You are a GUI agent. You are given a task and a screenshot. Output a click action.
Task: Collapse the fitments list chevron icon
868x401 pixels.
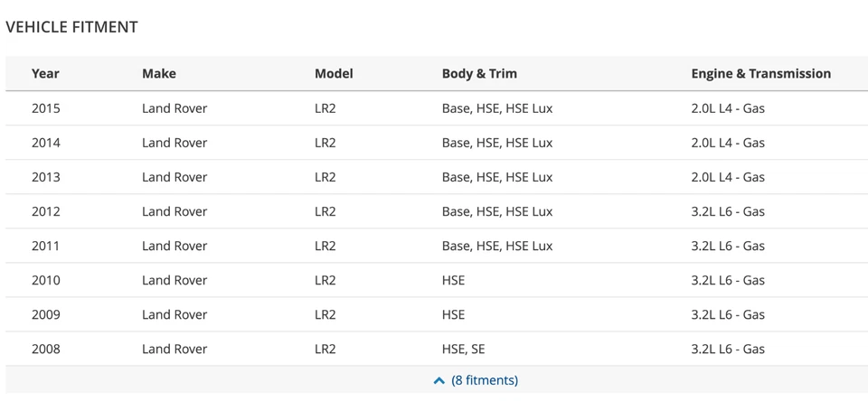(x=439, y=381)
